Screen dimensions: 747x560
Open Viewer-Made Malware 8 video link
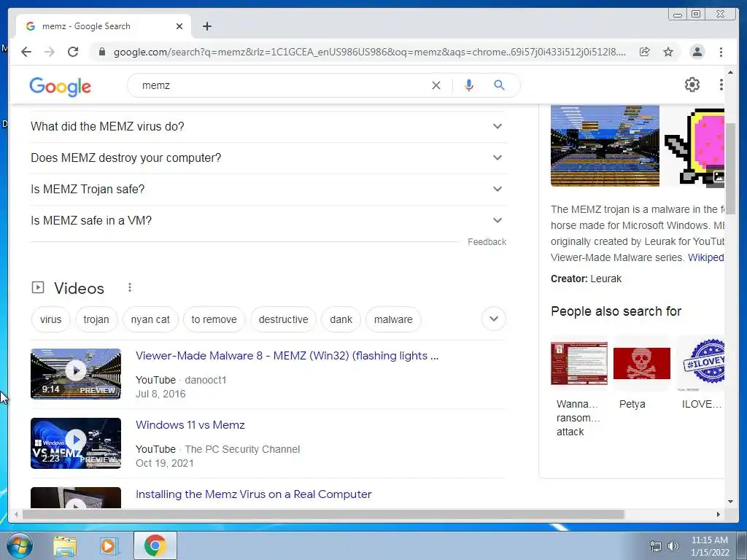point(287,356)
